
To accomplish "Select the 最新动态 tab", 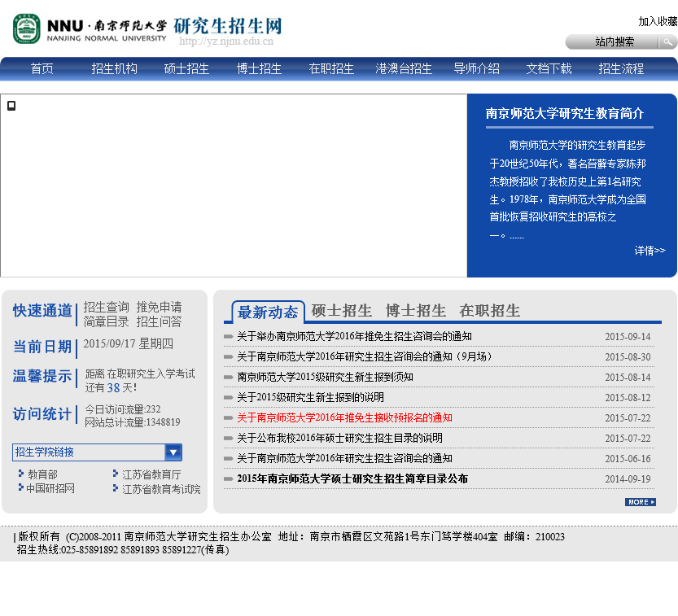I will 268,312.
